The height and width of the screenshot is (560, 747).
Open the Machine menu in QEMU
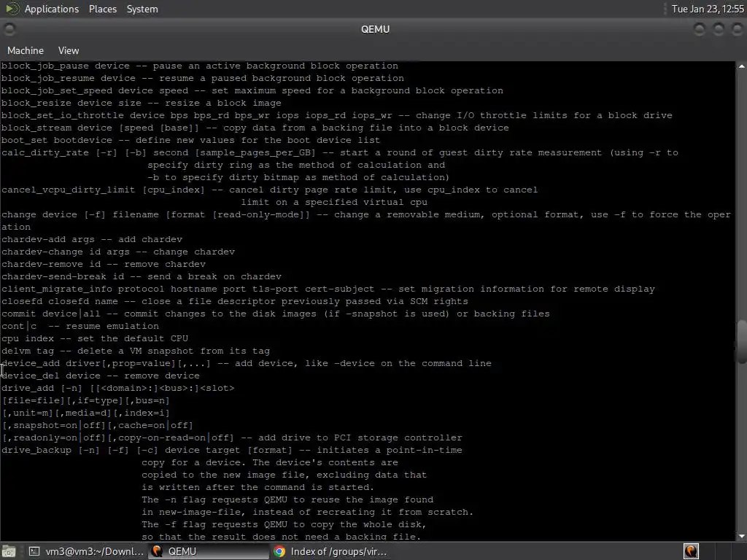click(x=26, y=50)
